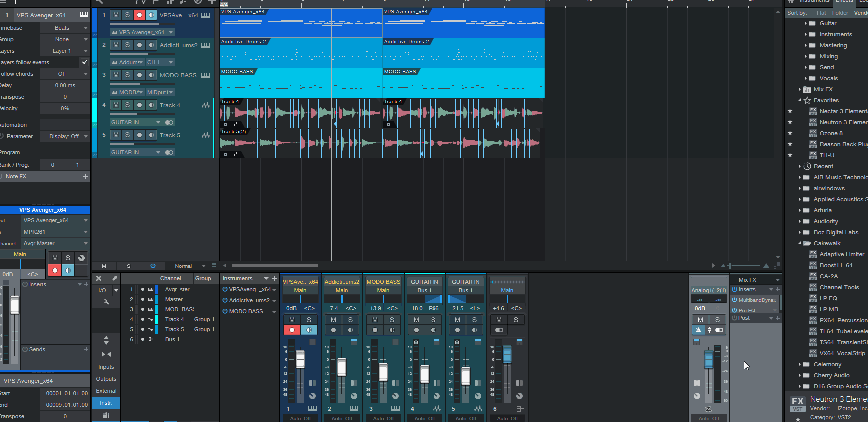Open GUITAR IN input dropdown on Track 4
The width and height of the screenshot is (868, 422).
click(x=135, y=122)
